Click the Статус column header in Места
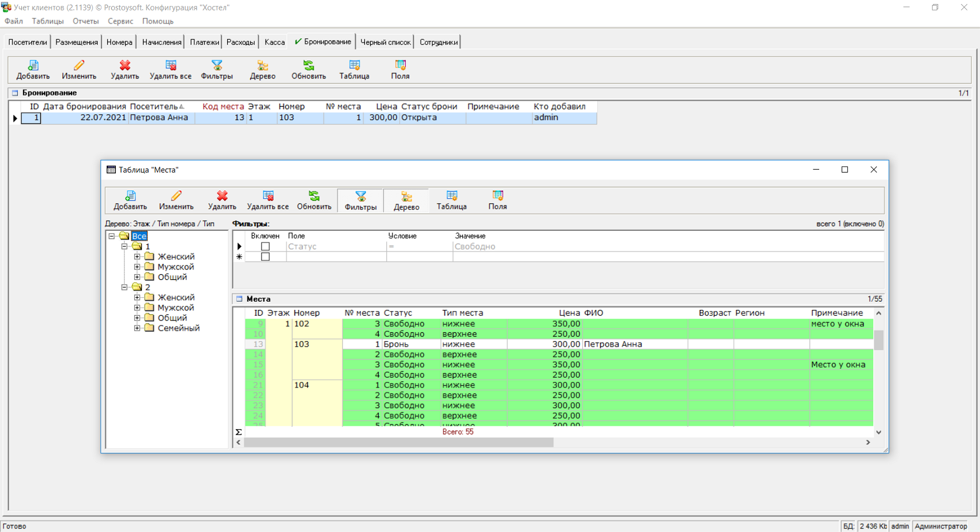The image size is (980, 532). tap(398, 313)
